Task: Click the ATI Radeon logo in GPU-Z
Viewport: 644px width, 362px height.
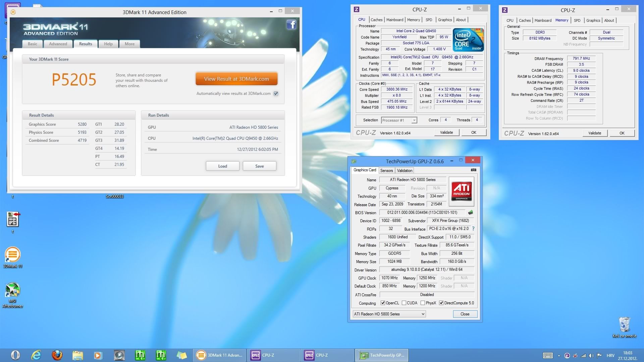Action: [x=461, y=191]
